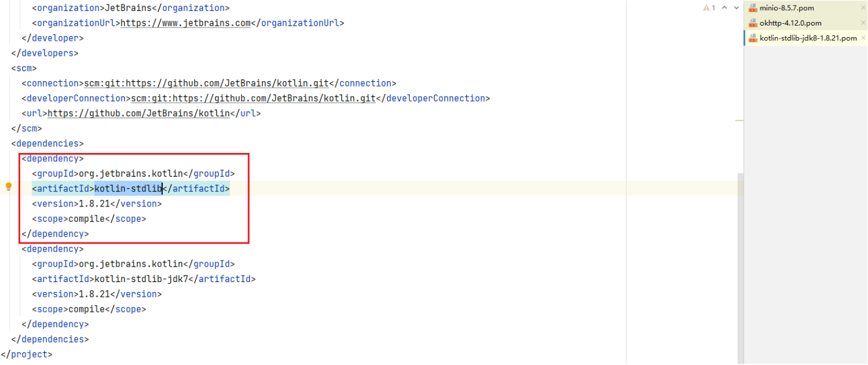868x365 pixels.
Task: Jump to previous highlighted error arrow
Action: [x=724, y=8]
